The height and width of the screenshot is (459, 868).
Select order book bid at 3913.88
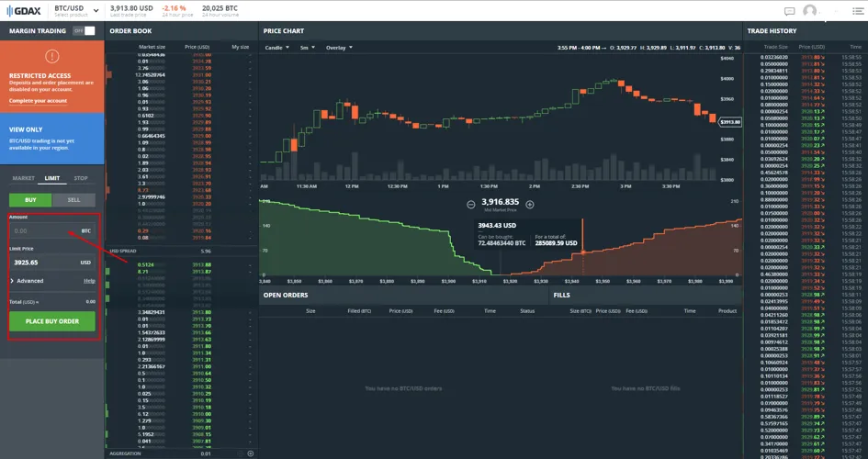tap(181, 265)
